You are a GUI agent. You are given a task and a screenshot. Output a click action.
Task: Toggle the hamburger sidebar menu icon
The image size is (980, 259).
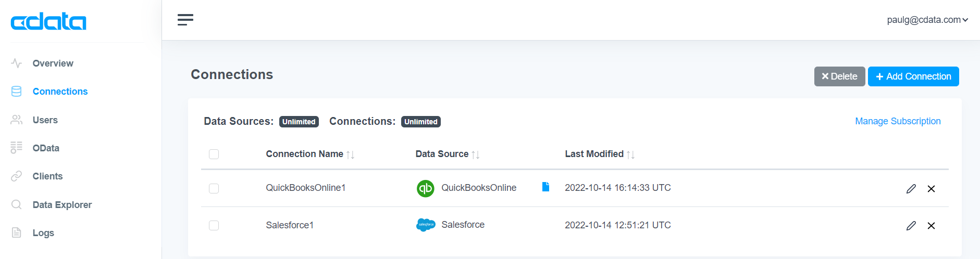[185, 20]
